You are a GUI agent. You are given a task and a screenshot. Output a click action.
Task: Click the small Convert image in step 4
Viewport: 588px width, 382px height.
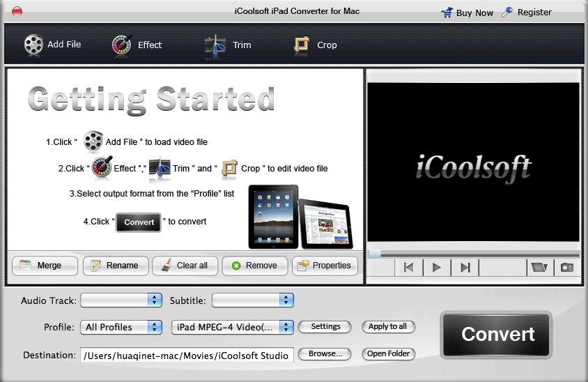click(139, 222)
